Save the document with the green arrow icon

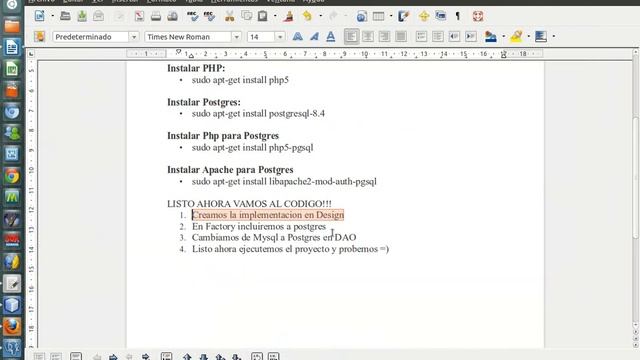pyautogui.click(x=82, y=16)
